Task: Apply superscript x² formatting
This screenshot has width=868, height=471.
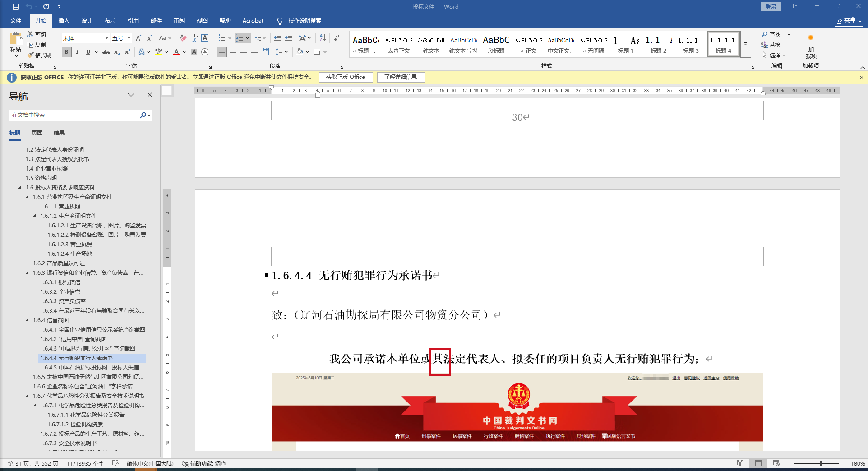Action: (128, 52)
